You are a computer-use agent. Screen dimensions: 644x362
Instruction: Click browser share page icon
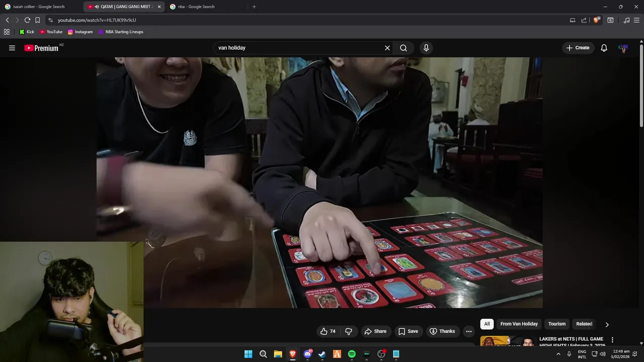[x=584, y=20]
